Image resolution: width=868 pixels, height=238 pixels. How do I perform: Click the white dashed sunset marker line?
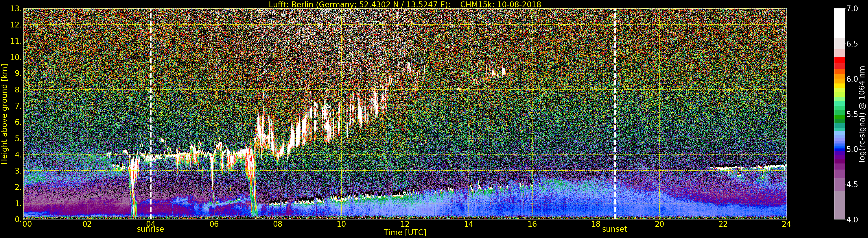coord(615,114)
